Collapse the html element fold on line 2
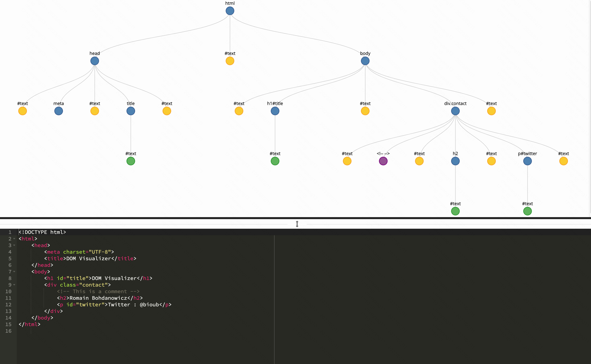This screenshot has height=364, width=591. [x=14, y=239]
